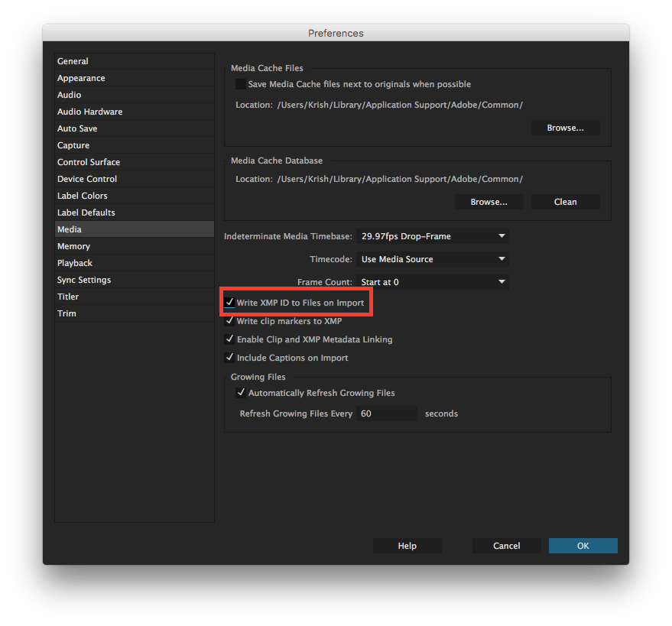The width and height of the screenshot is (672, 626).
Task: Open Device Control preferences
Action: tap(134, 179)
